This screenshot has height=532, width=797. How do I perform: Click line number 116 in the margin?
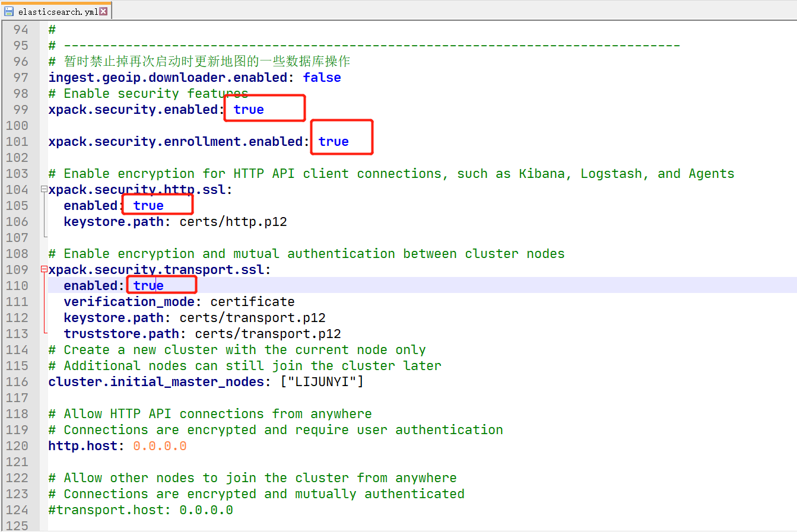click(x=17, y=382)
